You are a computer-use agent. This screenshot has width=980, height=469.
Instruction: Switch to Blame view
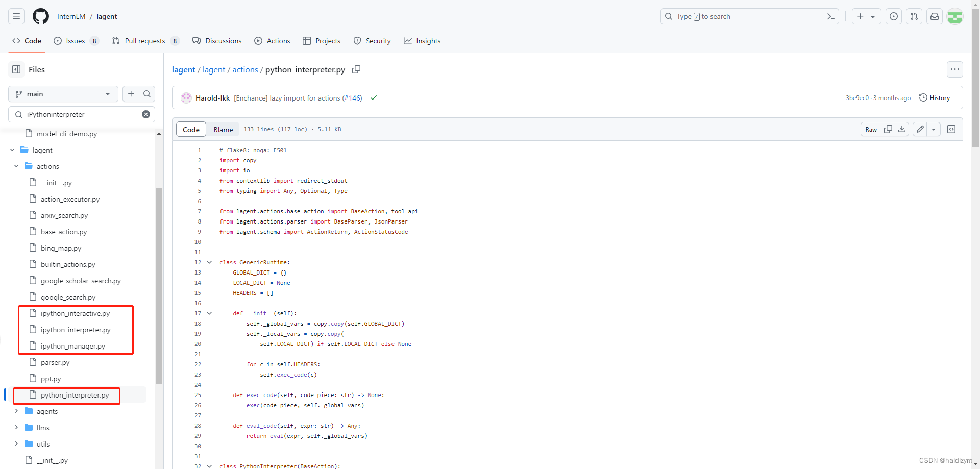pos(223,130)
